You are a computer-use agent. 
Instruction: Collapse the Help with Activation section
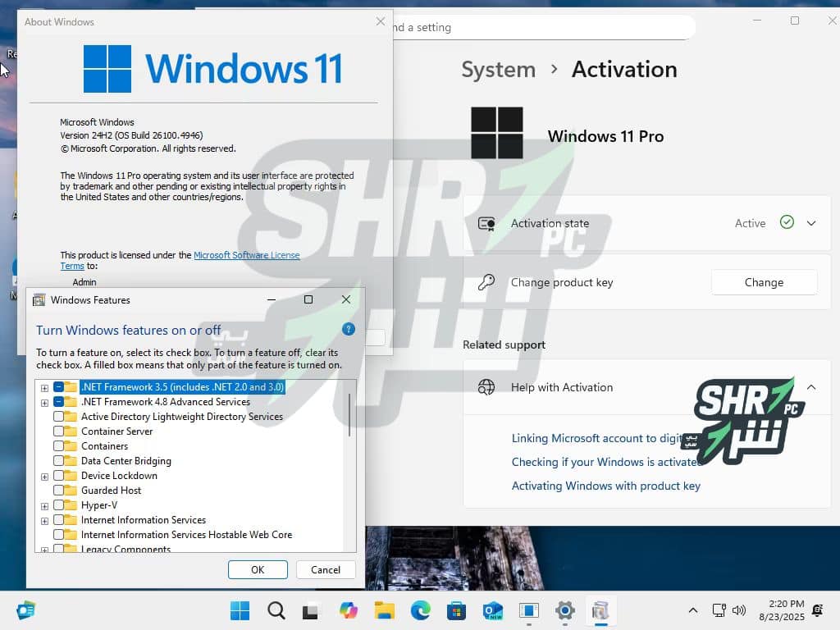pos(811,387)
